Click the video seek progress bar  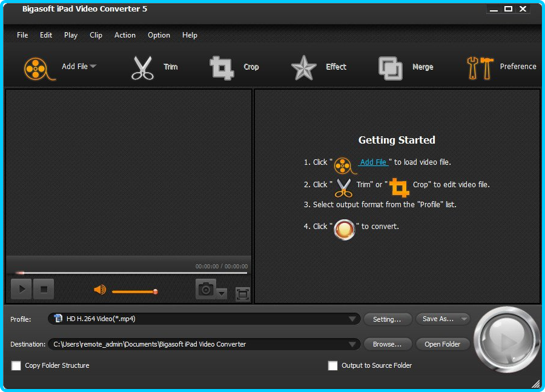131,273
